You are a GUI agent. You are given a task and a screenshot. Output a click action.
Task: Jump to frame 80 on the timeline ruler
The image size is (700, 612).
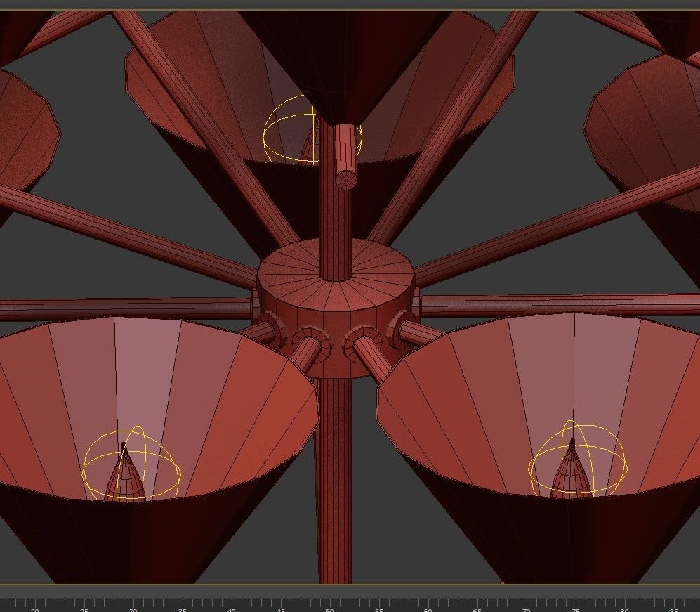pos(624,609)
